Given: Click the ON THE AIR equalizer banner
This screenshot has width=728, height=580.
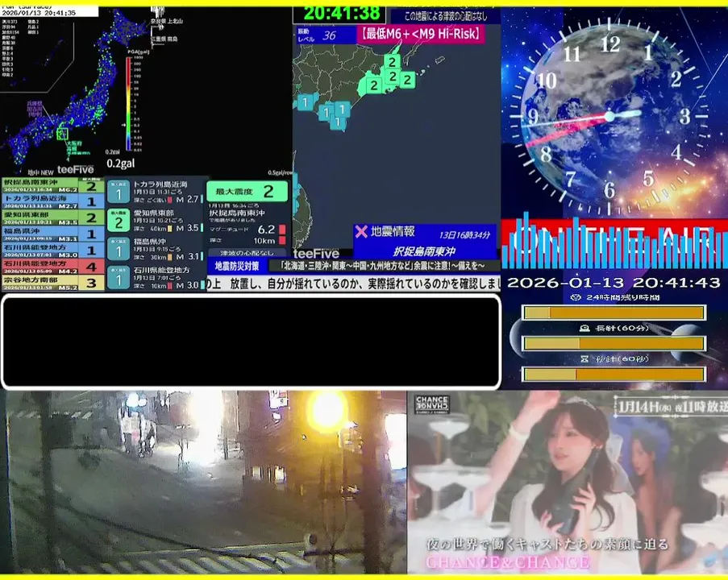Looking at the screenshot, I should point(614,242).
